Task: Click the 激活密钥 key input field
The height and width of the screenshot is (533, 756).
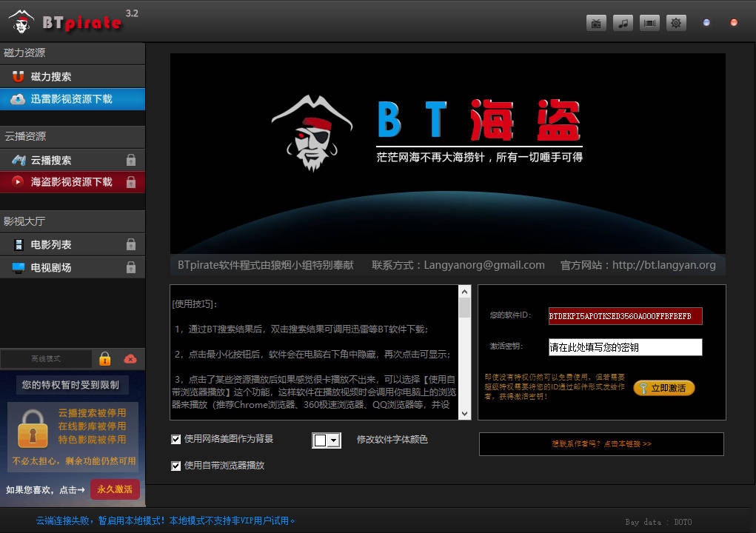Action: (x=625, y=347)
